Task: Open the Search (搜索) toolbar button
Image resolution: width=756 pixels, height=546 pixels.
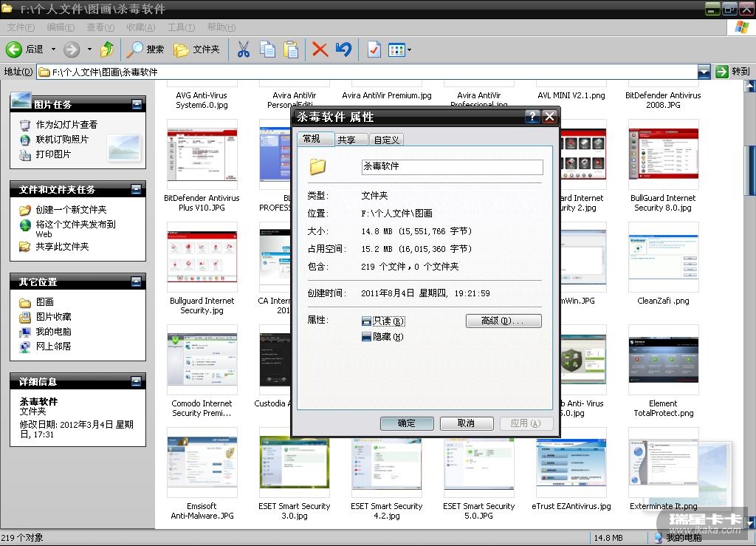Action: click(x=145, y=50)
